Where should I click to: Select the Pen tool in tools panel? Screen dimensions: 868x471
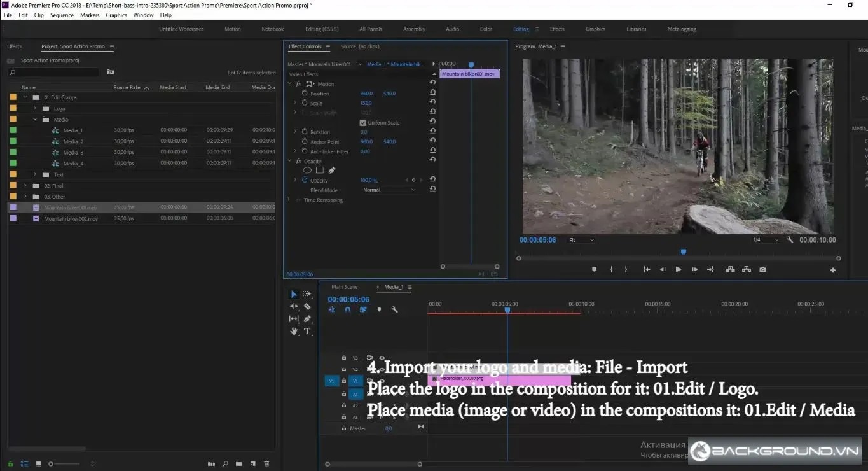coord(308,318)
